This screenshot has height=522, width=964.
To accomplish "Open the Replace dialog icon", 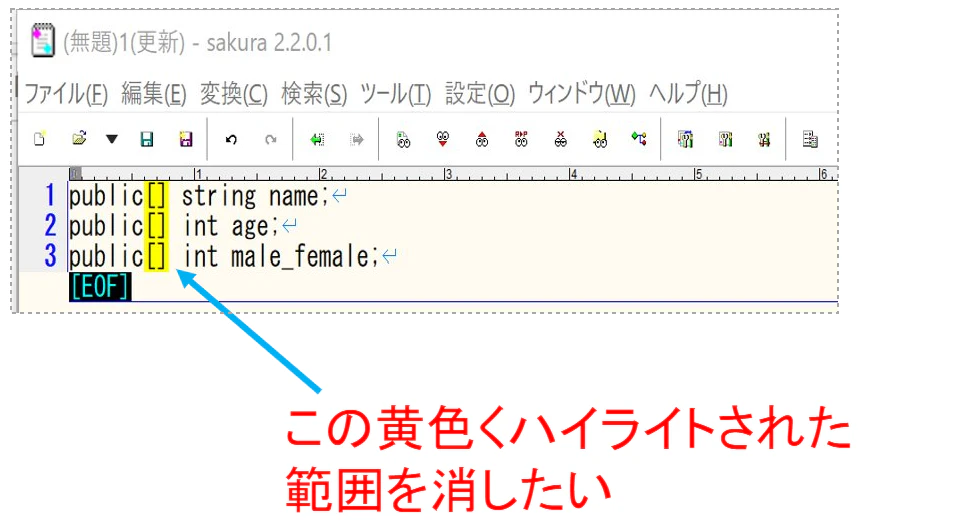I will pos(521,140).
